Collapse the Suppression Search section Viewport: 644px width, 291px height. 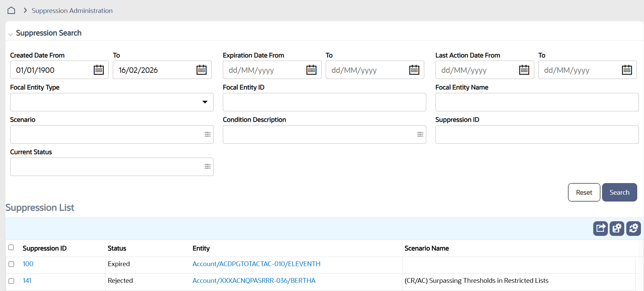[x=11, y=34]
